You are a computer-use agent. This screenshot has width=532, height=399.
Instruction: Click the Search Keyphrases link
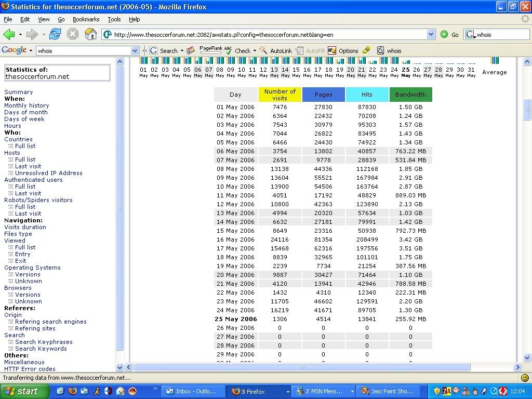[x=44, y=342]
